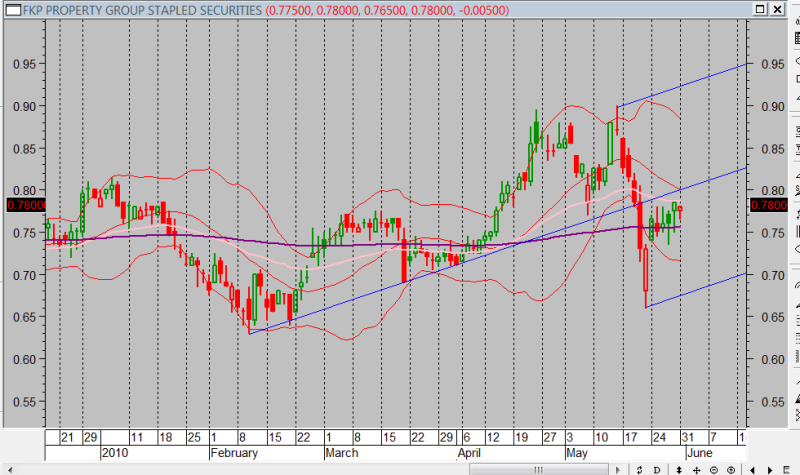Click the vertical double-arrow scale icon
The image size is (800, 475).
(x=679, y=470)
